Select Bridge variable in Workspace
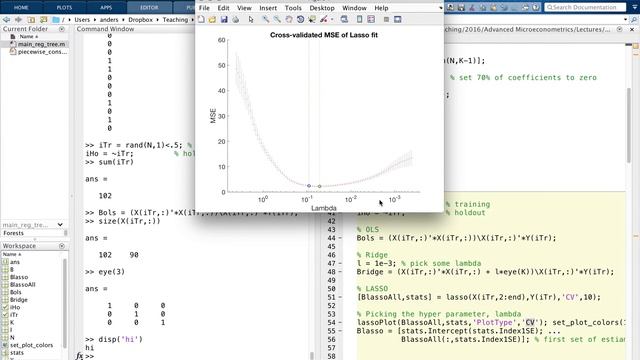The height and width of the screenshot is (360, 640). pos(19,300)
